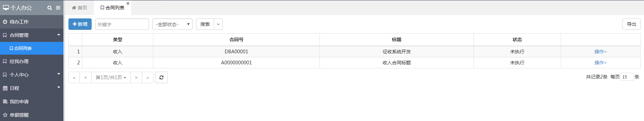Close the 合同列表 tab
This screenshot has width=644, height=121.
click(x=128, y=3)
